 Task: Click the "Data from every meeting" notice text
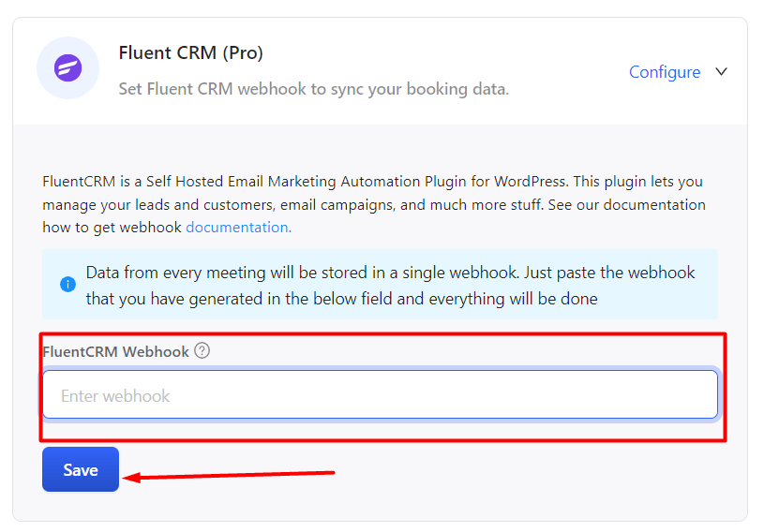pyautogui.click(x=390, y=286)
